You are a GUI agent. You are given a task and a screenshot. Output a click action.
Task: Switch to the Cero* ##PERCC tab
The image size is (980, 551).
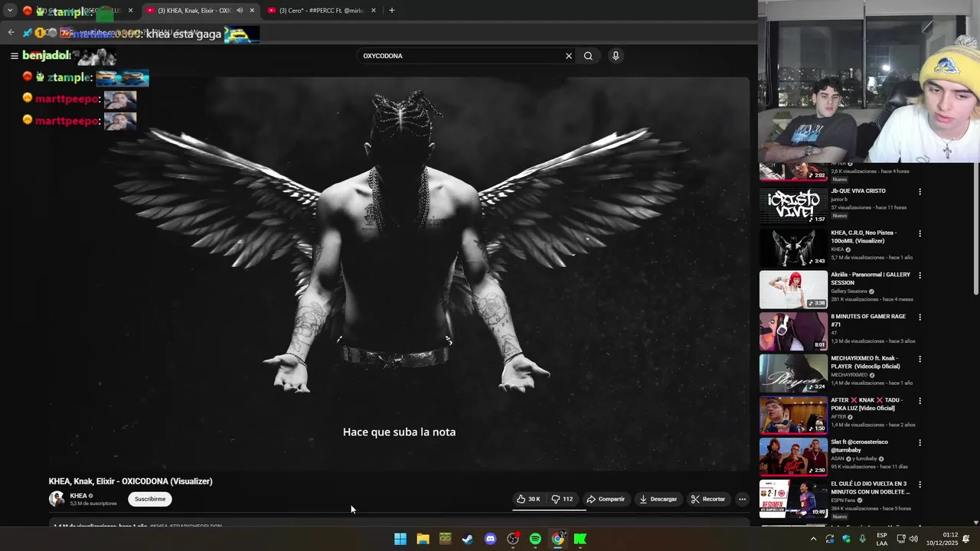point(320,11)
